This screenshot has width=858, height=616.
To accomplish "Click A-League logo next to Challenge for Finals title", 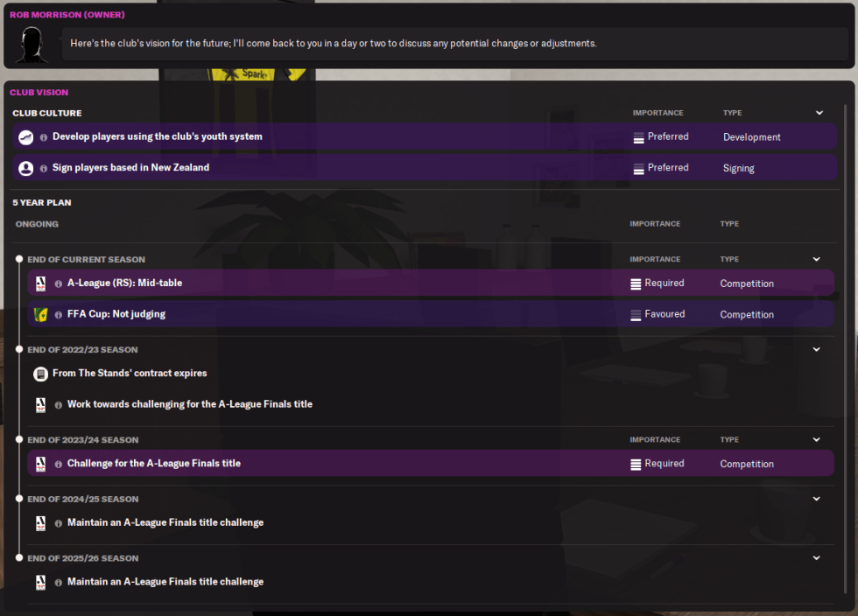I will click(x=40, y=464).
